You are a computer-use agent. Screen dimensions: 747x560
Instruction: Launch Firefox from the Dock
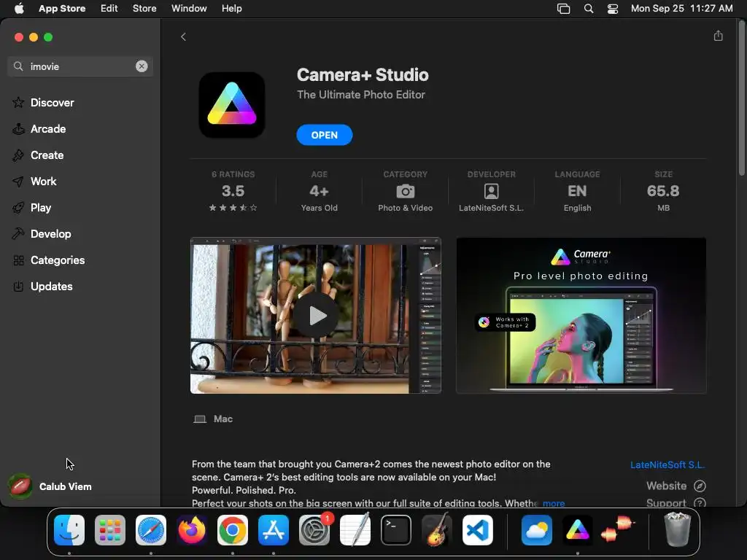[192, 530]
